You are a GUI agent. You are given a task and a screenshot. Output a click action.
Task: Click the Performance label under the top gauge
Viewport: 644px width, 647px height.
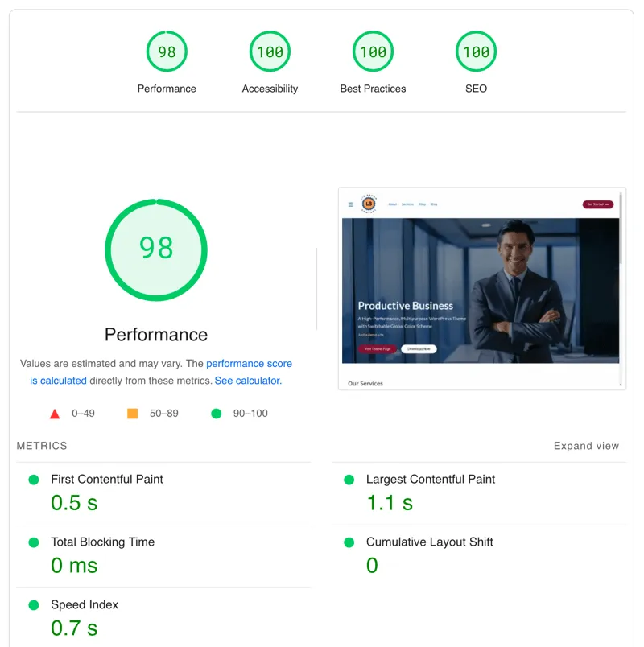pyautogui.click(x=167, y=89)
